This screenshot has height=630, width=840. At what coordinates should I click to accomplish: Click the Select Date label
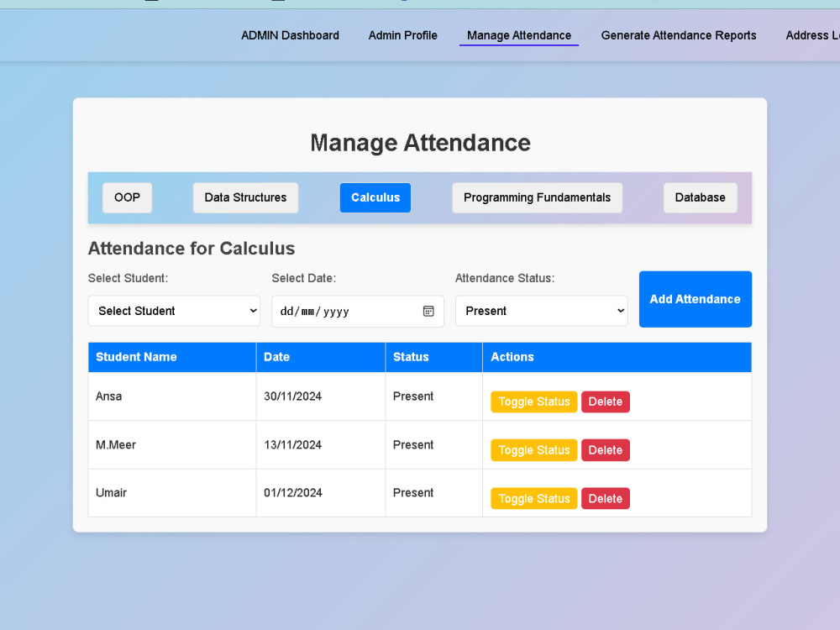pos(304,278)
